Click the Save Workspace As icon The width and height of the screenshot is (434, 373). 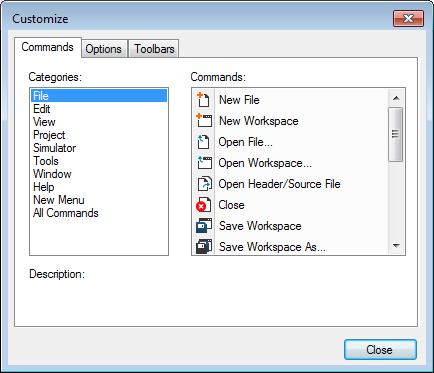[204, 247]
